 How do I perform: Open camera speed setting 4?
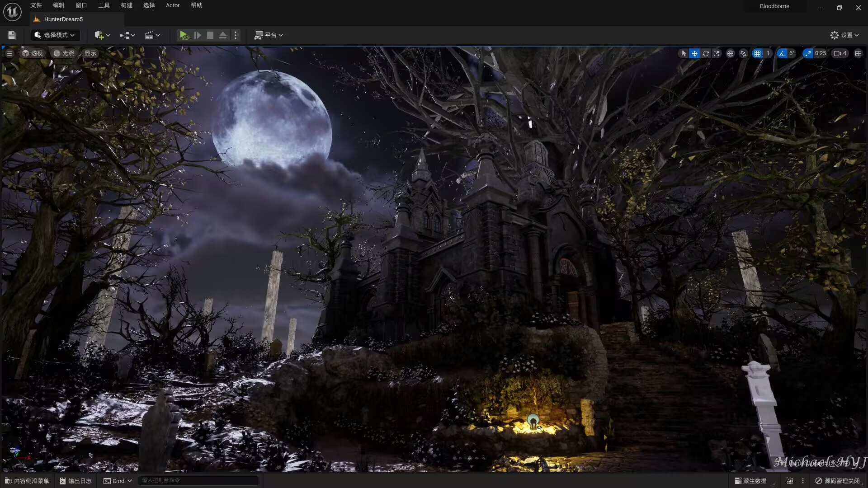(840, 53)
